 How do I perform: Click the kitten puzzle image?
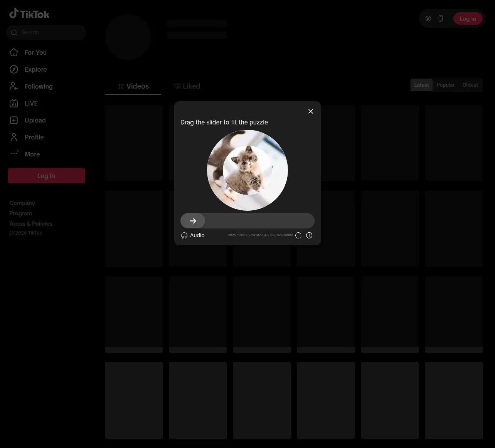point(247,170)
